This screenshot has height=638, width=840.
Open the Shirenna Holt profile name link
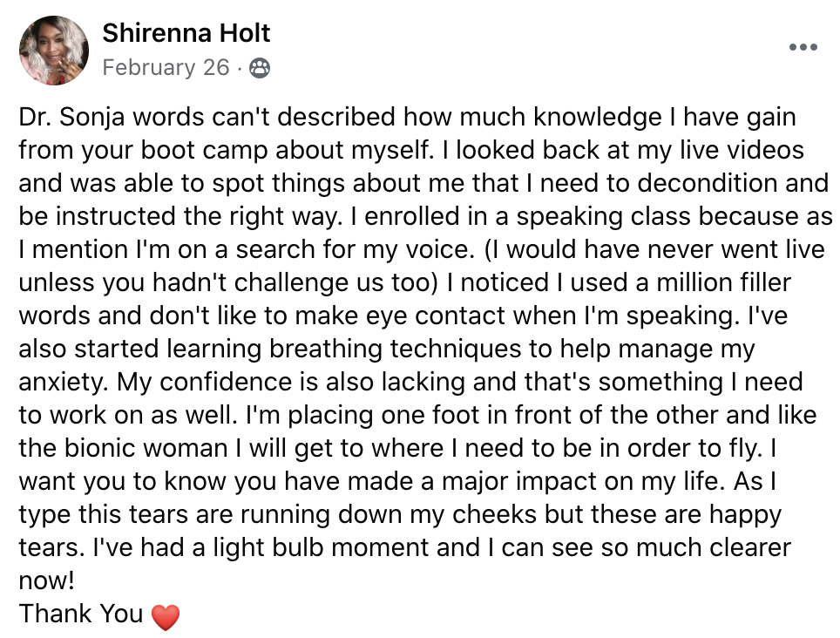coord(186,33)
